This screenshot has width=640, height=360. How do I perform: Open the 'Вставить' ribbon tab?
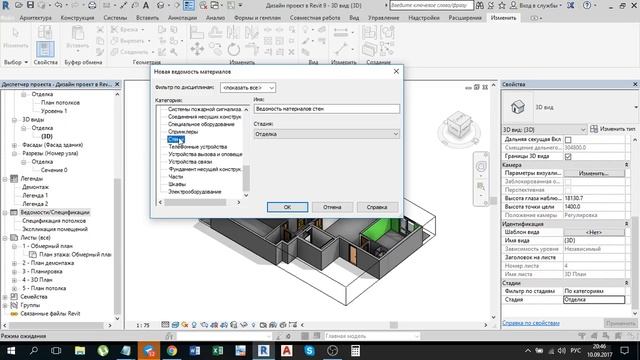point(147,18)
